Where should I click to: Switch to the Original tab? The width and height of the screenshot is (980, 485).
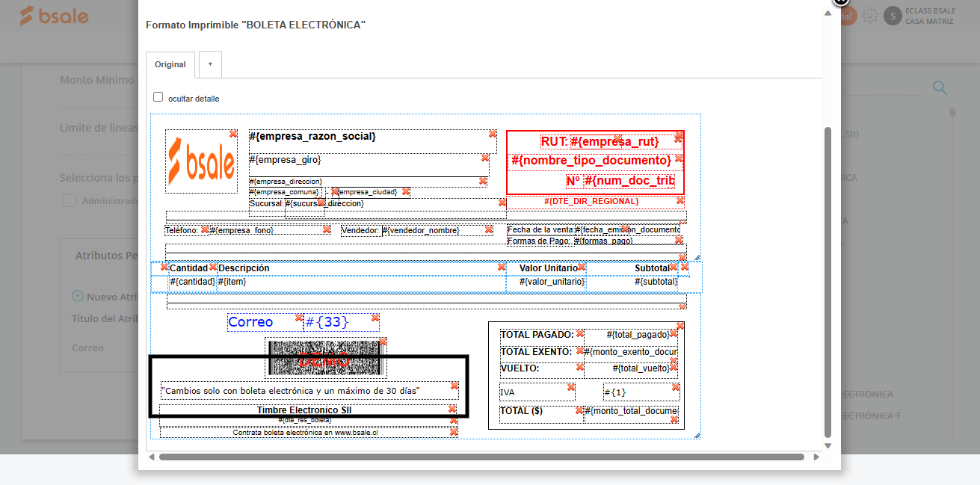point(170,64)
